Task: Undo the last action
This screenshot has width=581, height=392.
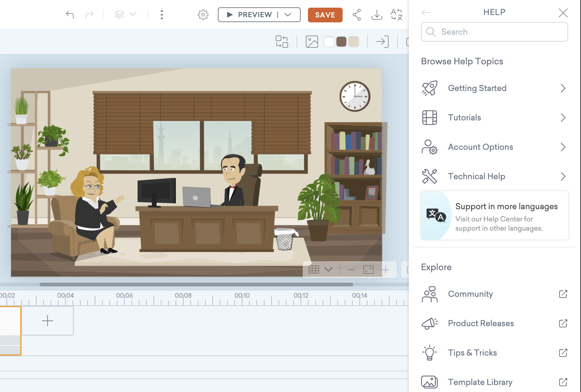Action: coord(70,14)
